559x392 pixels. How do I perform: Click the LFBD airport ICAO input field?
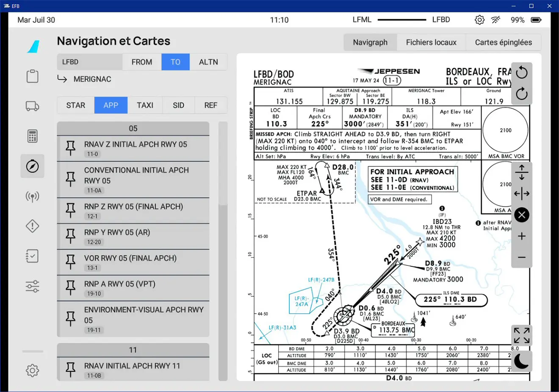[90, 62]
